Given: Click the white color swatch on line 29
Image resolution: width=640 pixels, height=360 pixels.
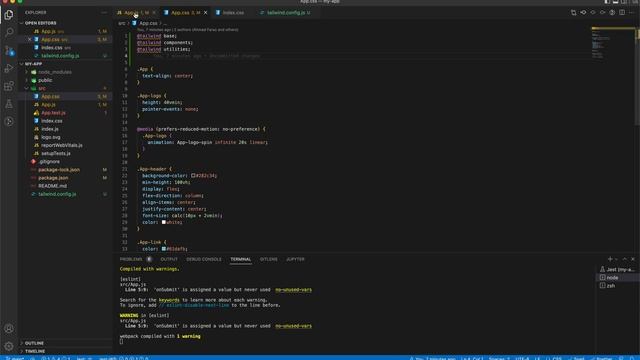Looking at the screenshot, I should point(164,222).
